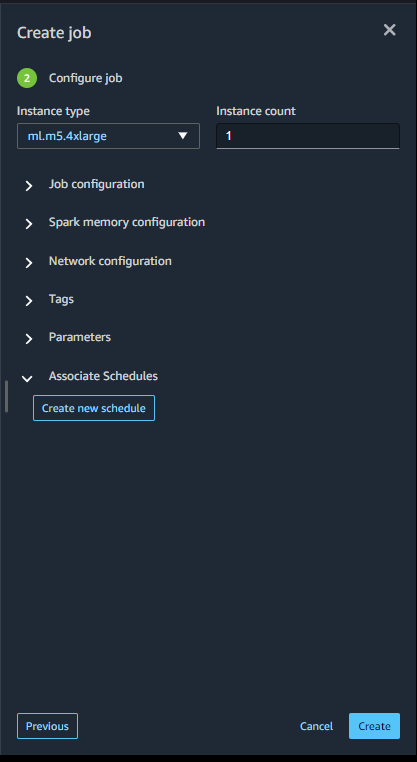Click the Tags section label
Screen dimensions: 417x762
click(61, 299)
